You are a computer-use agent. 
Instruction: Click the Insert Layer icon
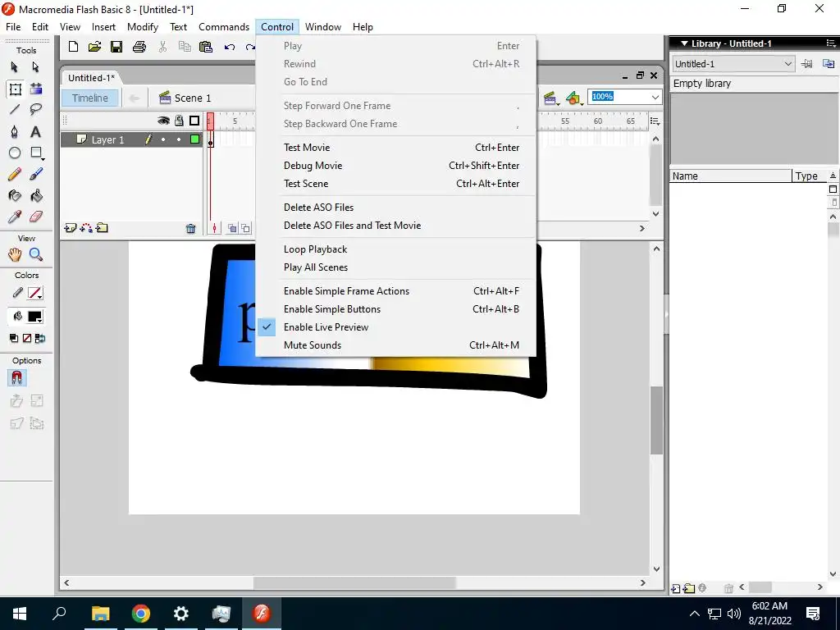point(70,228)
